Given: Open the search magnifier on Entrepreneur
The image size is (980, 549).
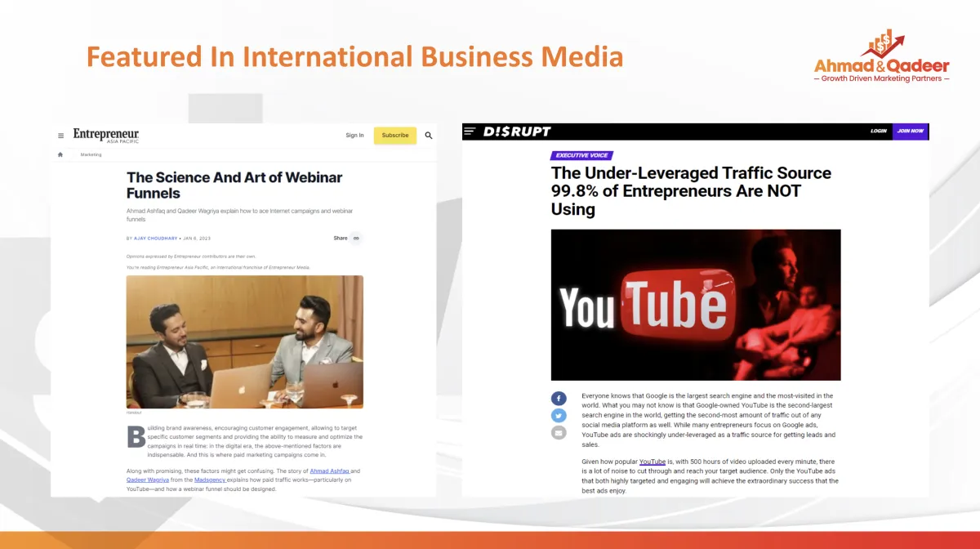Looking at the screenshot, I should pos(429,136).
